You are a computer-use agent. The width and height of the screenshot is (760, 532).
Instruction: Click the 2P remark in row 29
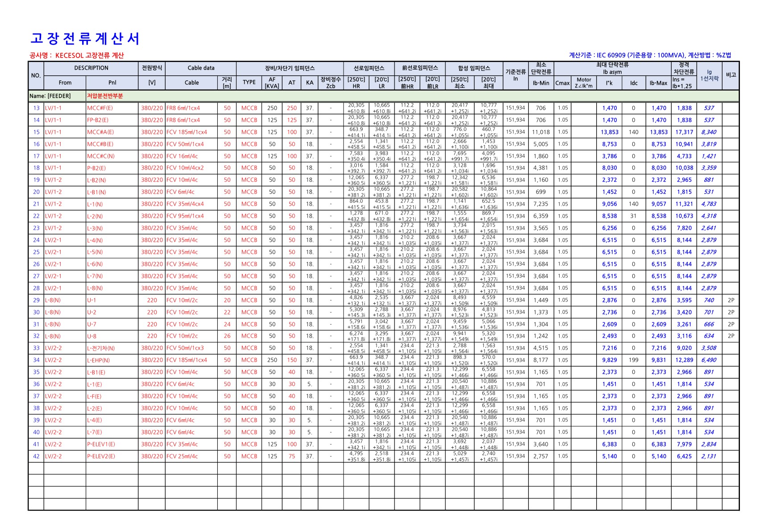click(x=731, y=300)
